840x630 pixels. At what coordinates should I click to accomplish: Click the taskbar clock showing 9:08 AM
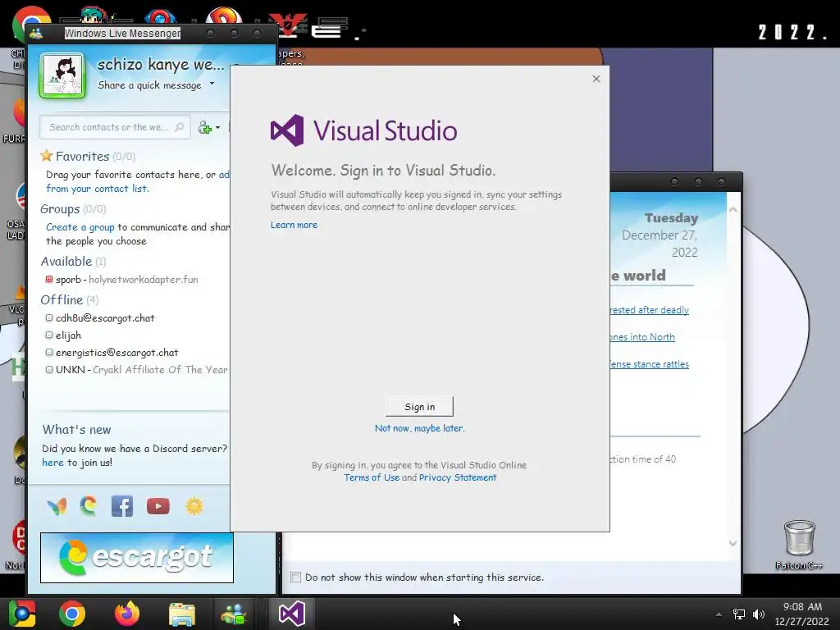click(x=802, y=614)
